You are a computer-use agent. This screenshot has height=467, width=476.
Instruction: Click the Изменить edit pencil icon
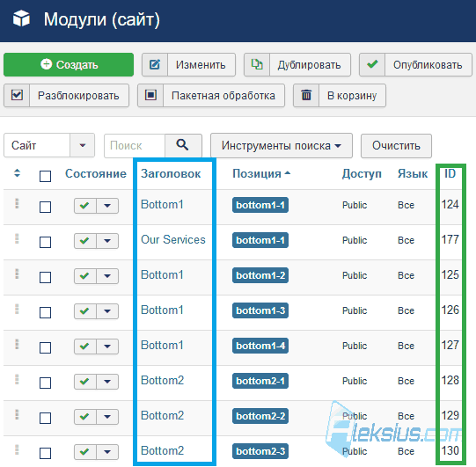point(155,64)
